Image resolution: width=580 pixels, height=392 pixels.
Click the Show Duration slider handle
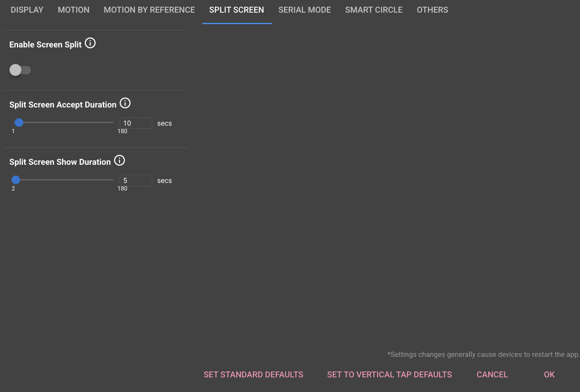point(16,180)
